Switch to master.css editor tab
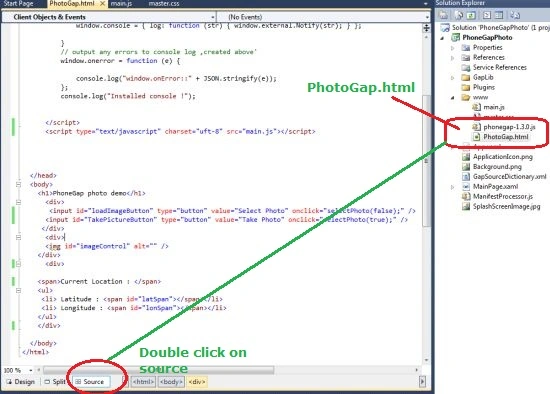Image resolution: width=550 pixels, height=394 pixels. point(164,4)
